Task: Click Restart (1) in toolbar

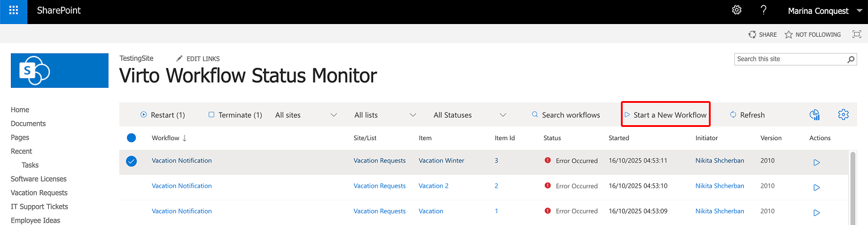Action: point(163,115)
